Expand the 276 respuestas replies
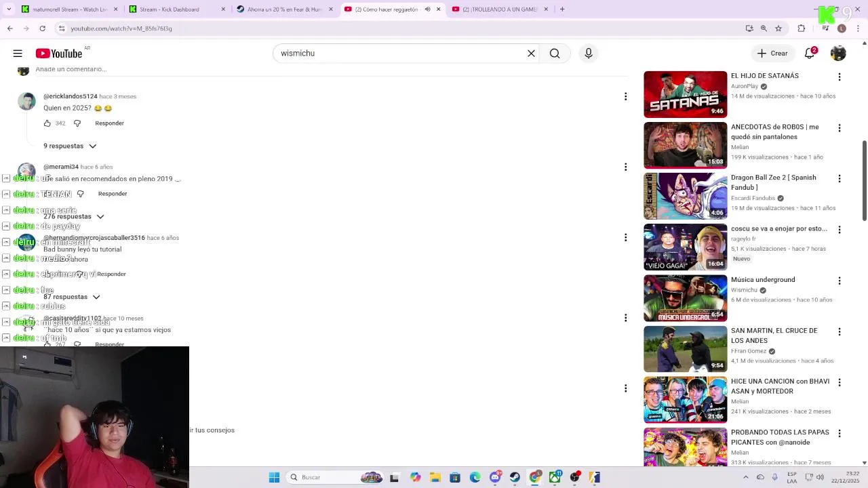This screenshot has width=868, height=488. [x=73, y=217]
